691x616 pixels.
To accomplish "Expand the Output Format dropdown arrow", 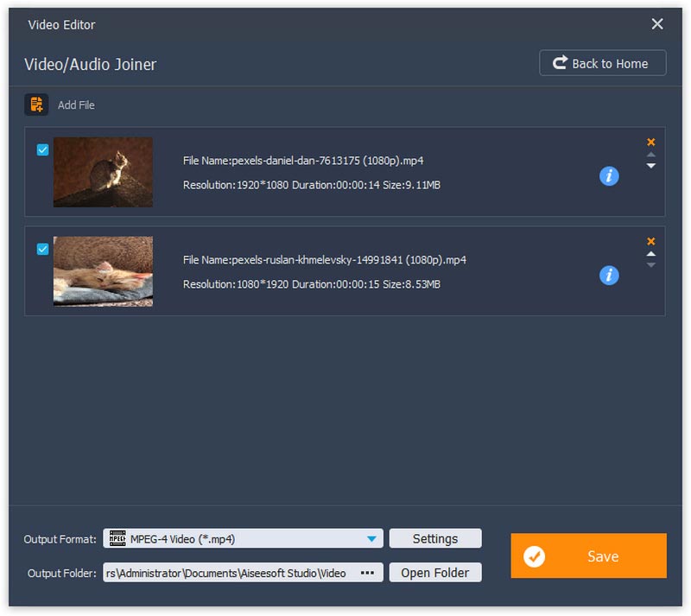I will click(x=371, y=539).
